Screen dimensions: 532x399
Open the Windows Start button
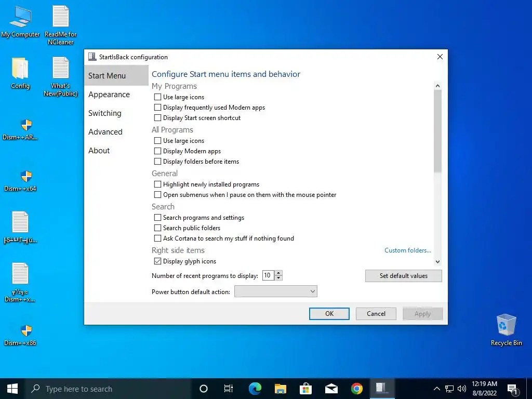[12, 389]
